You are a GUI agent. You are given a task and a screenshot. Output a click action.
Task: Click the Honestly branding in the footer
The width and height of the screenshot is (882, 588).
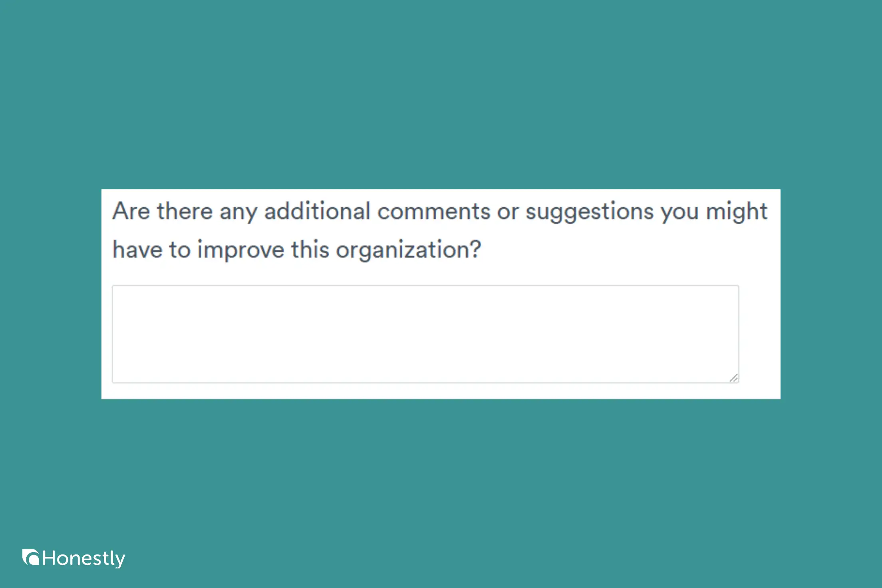point(74,557)
